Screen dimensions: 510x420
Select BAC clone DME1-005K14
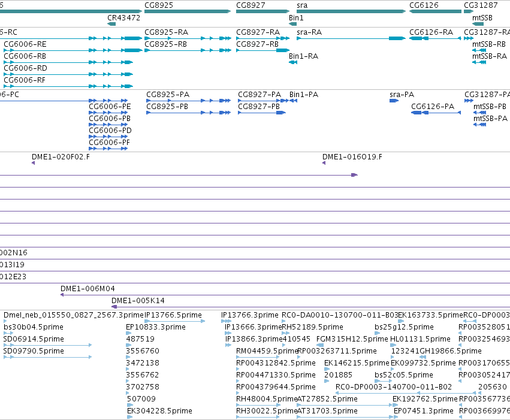(138, 301)
